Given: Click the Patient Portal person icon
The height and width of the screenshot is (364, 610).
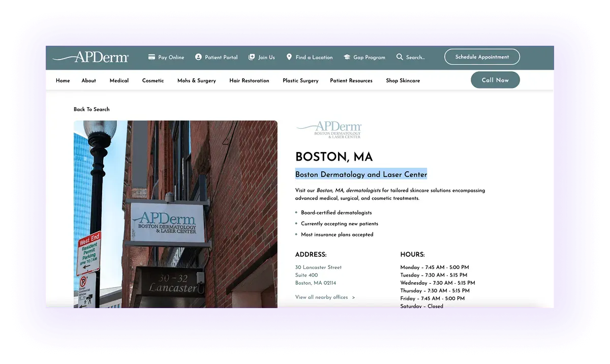Looking at the screenshot, I should 198,57.
